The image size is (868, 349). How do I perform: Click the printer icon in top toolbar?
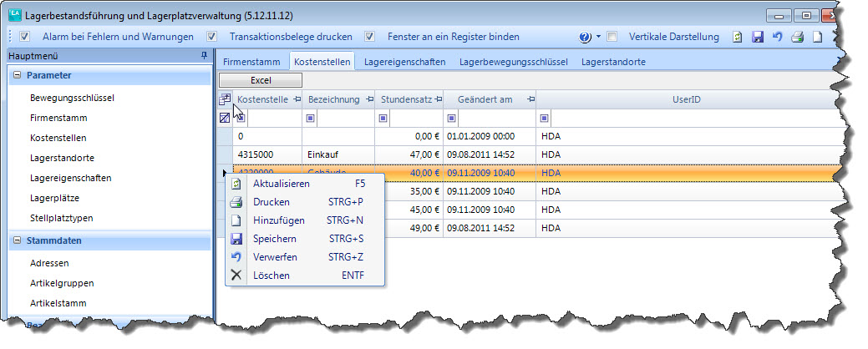[x=798, y=37]
